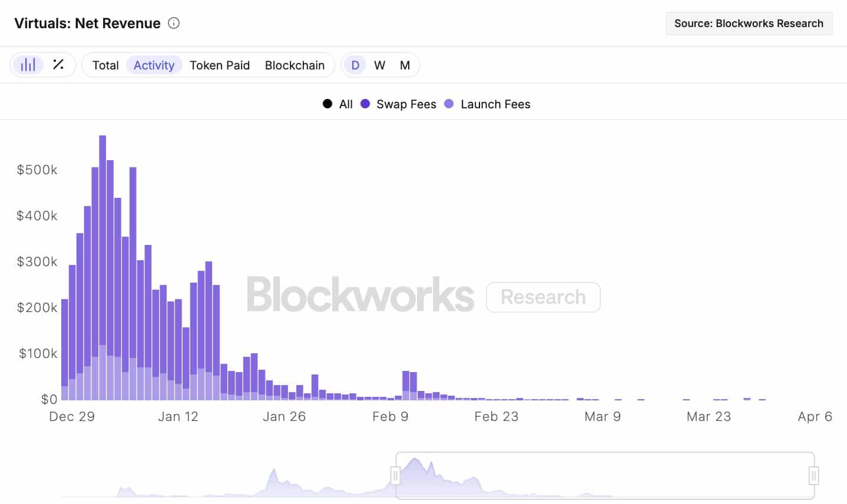Viewport: 847px width, 504px height.
Task: Click Source: Blockworks Research button
Action: pyautogui.click(x=749, y=24)
